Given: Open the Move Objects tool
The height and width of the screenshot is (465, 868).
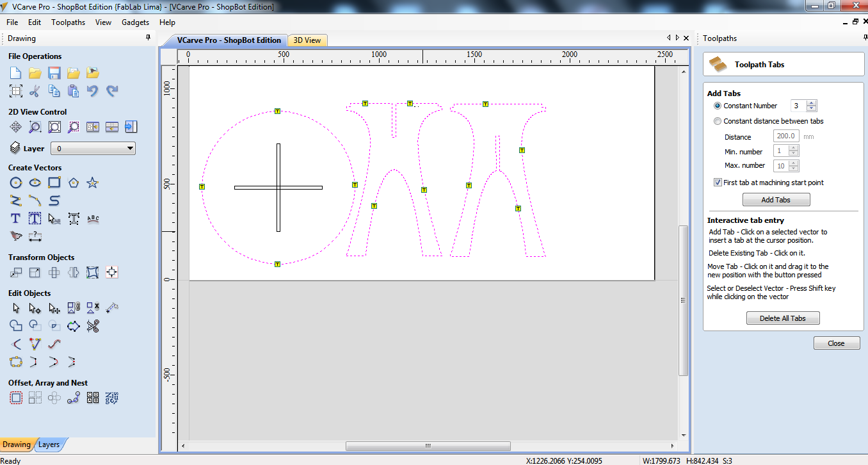Looking at the screenshot, I should coord(16,273).
